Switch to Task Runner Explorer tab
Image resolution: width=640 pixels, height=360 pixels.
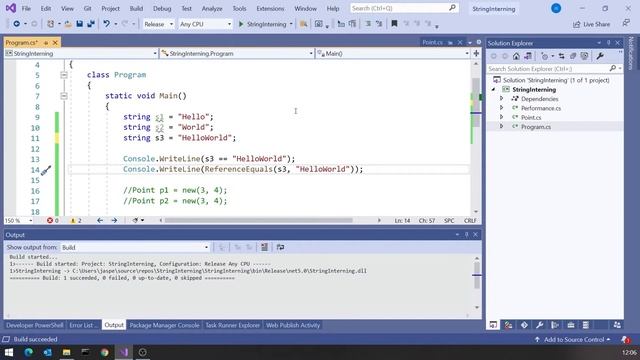coord(232,325)
